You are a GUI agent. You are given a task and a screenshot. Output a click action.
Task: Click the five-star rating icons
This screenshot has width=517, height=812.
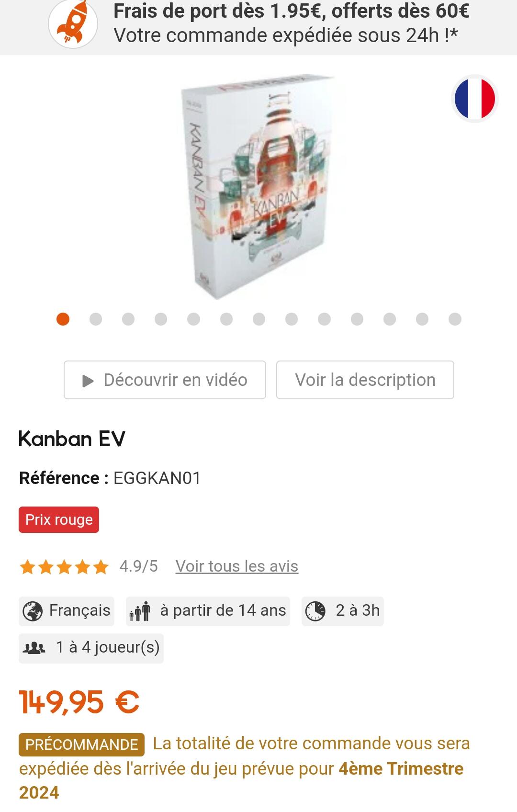[64, 567]
